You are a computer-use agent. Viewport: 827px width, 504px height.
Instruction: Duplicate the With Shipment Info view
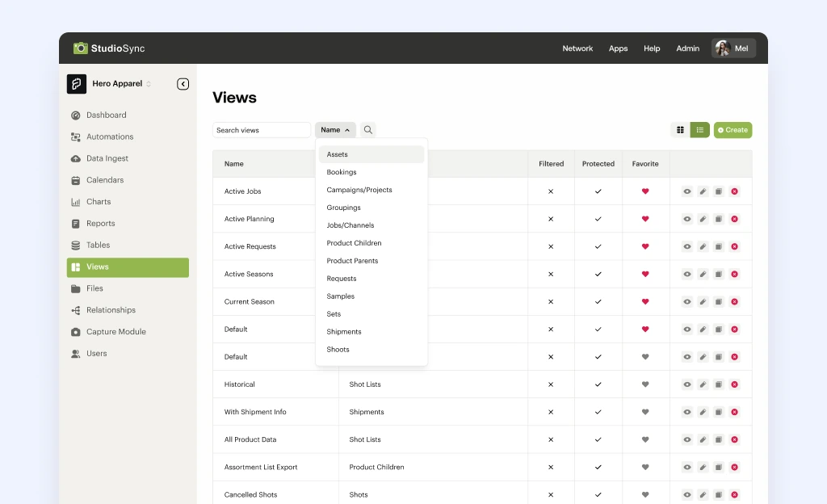(718, 412)
